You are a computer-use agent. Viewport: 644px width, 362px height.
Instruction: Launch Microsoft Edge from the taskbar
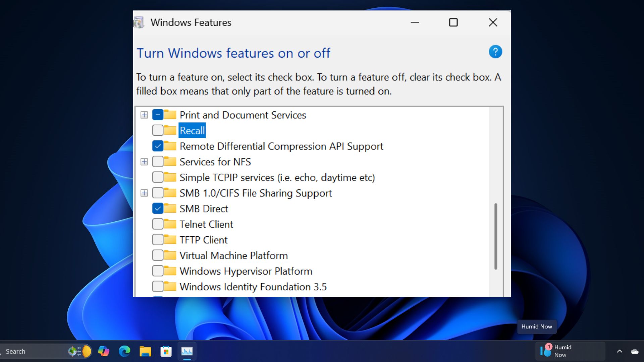124,351
